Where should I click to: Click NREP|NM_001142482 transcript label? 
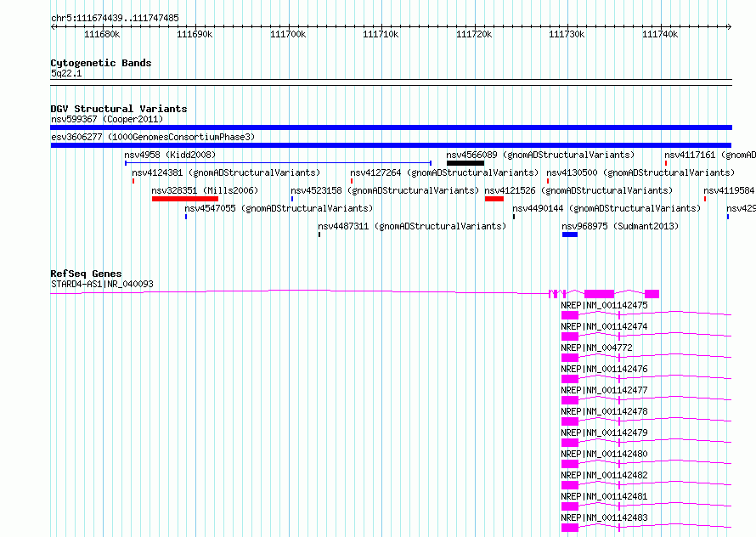604,475
